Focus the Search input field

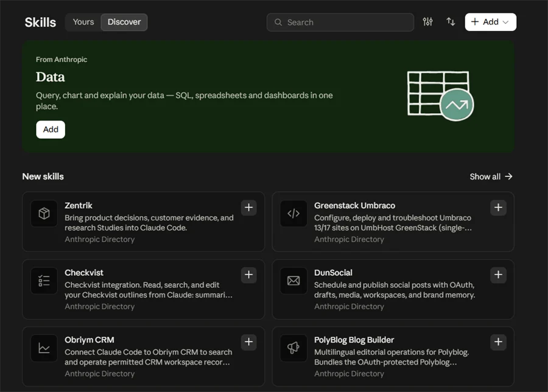pos(340,23)
